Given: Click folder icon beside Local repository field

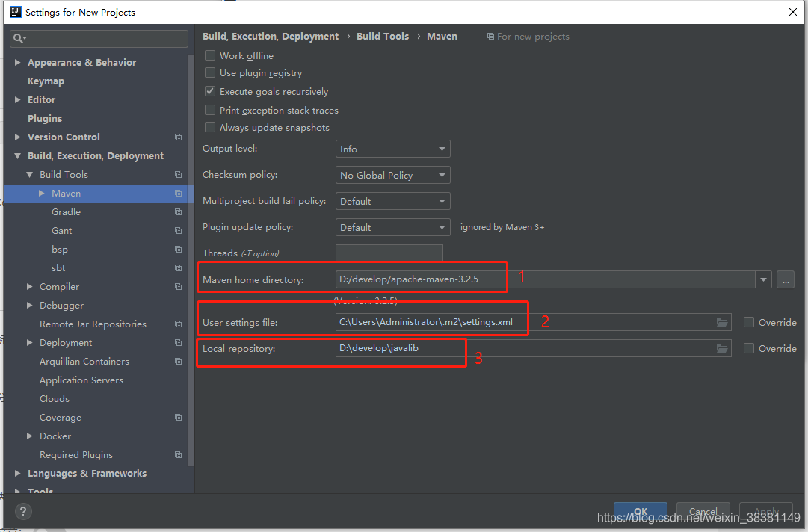Looking at the screenshot, I should point(722,348).
